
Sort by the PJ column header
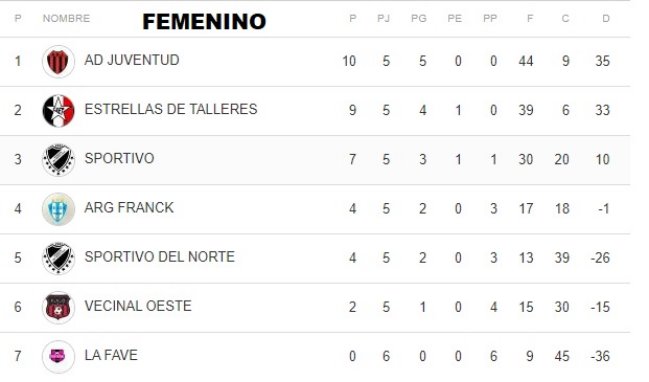click(383, 19)
